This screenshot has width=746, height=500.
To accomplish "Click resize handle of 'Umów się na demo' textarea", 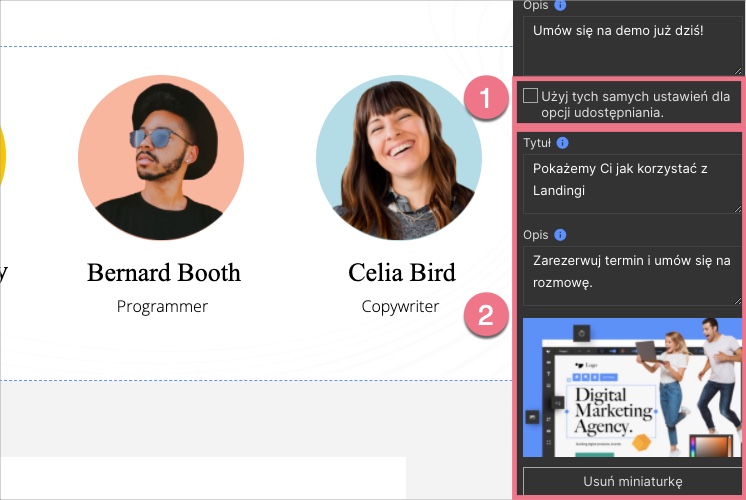I will 738,71.
